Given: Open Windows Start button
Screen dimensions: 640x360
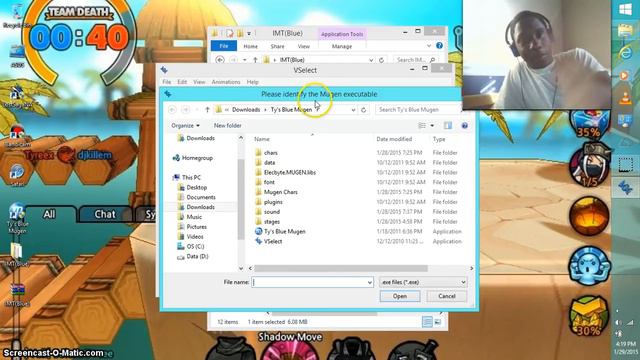Looking at the screenshot, I should point(625,10).
